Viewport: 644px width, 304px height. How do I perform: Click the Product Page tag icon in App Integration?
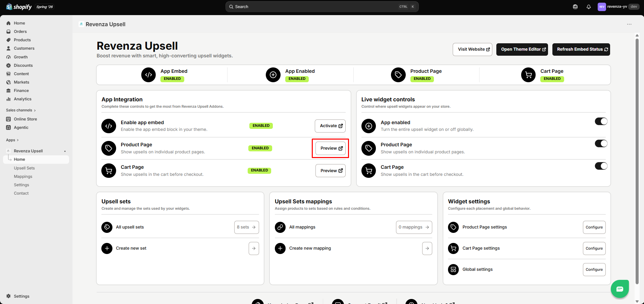coord(109,148)
